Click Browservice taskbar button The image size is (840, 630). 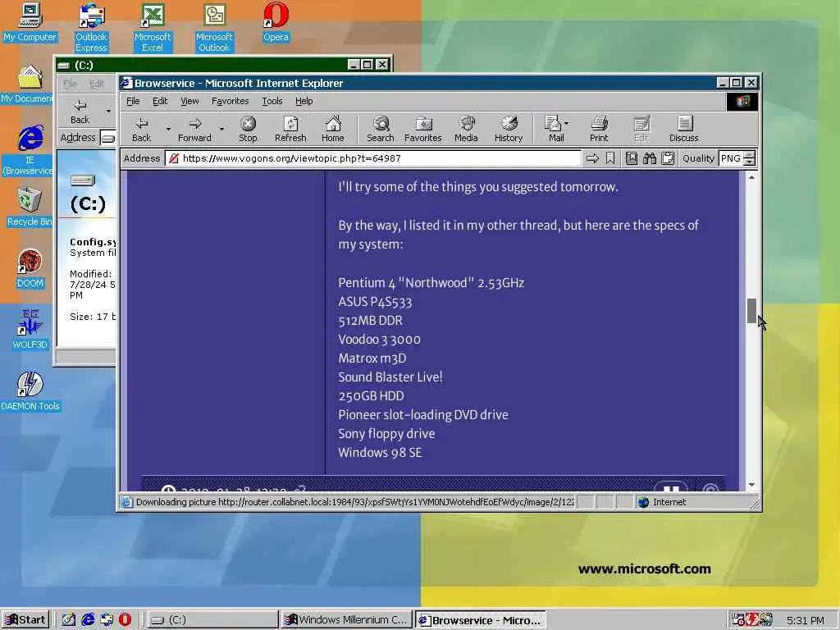point(481,620)
